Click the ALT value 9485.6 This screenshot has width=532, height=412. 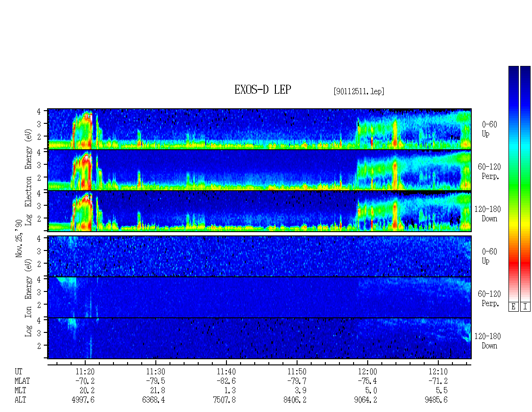click(436, 400)
